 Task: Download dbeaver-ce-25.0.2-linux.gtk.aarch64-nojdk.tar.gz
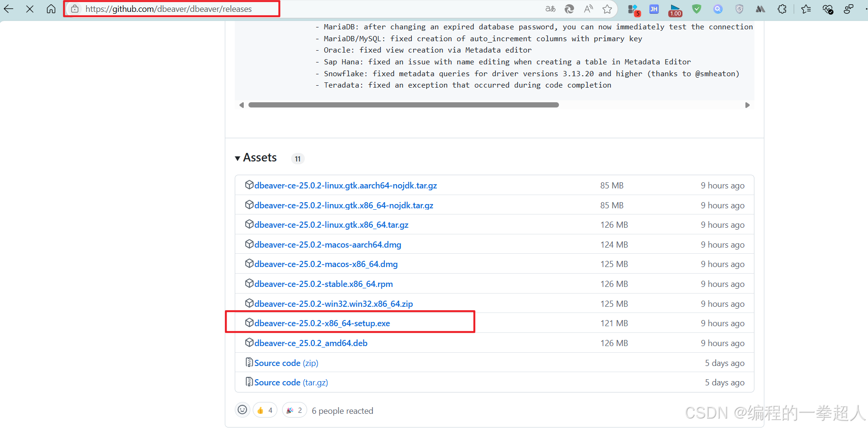[x=345, y=185]
